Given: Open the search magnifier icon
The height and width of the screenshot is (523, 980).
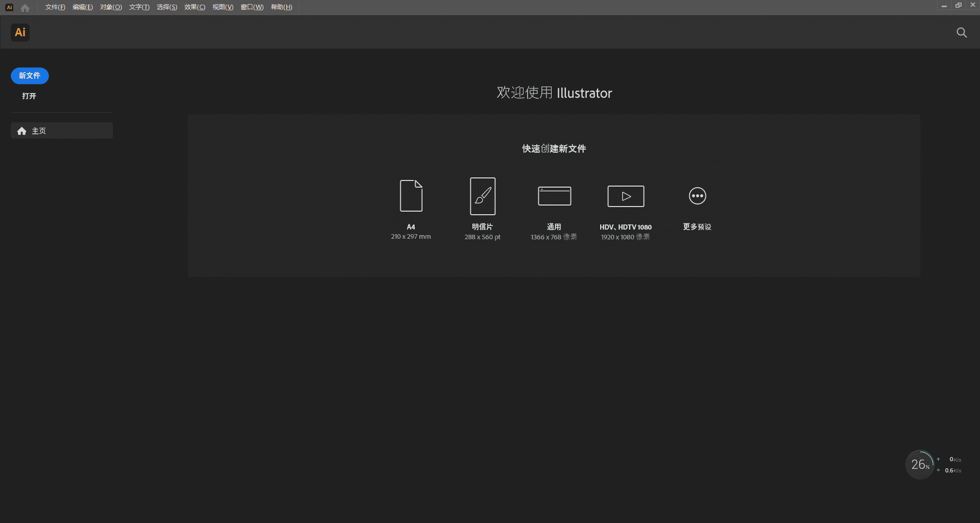Looking at the screenshot, I should click(962, 33).
